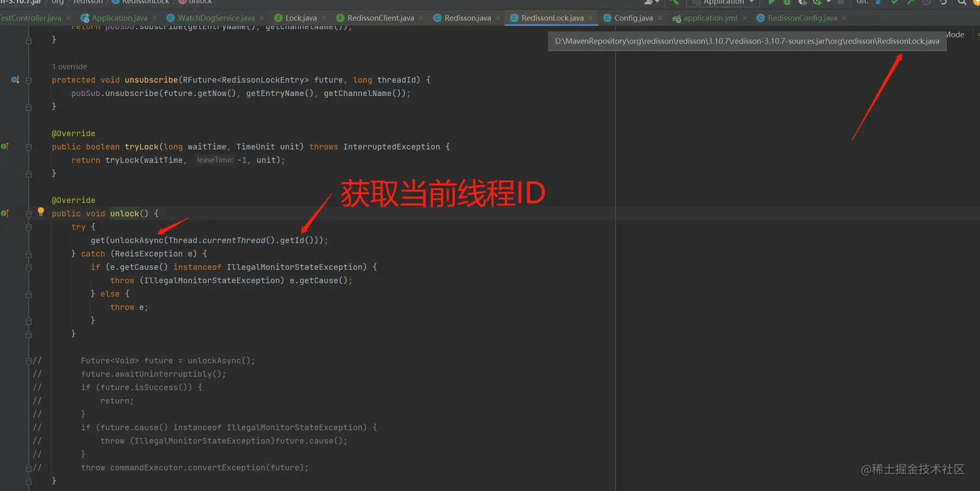The width and height of the screenshot is (980, 491).
Task: Click the overriding-method gutter arrow near unsubscribe
Action: (14, 80)
